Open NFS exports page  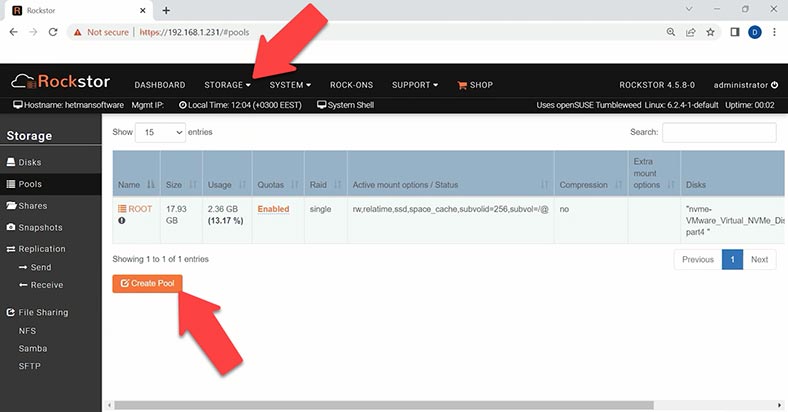point(27,331)
